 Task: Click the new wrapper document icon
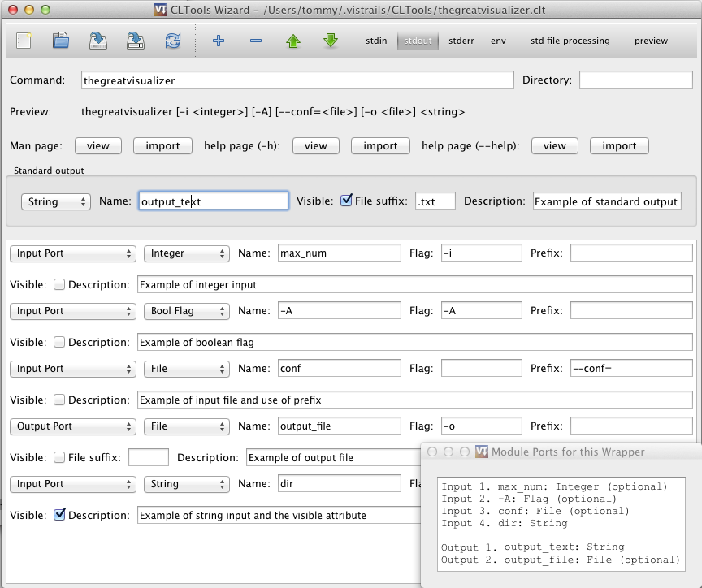tap(24, 41)
